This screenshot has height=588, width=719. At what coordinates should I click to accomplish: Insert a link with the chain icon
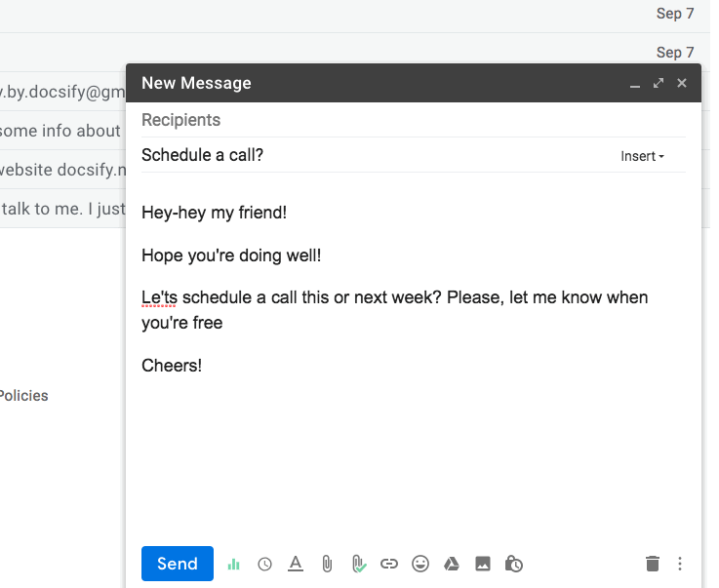tap(389, 564)
